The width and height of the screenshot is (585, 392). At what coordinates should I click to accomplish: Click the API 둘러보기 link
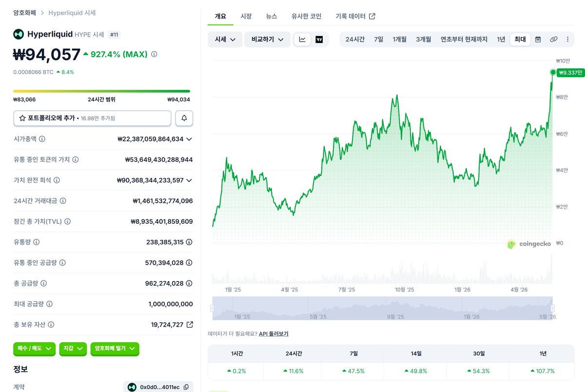tap(273, 334)
